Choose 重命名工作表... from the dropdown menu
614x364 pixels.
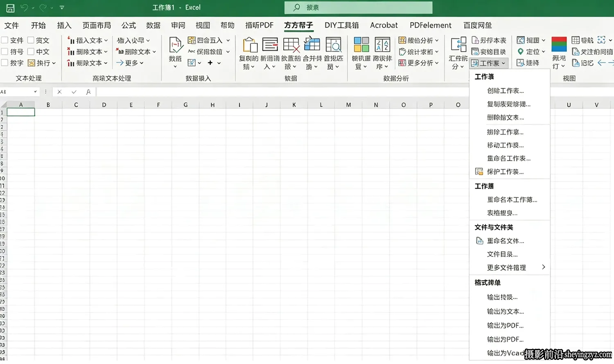[509, 158]
